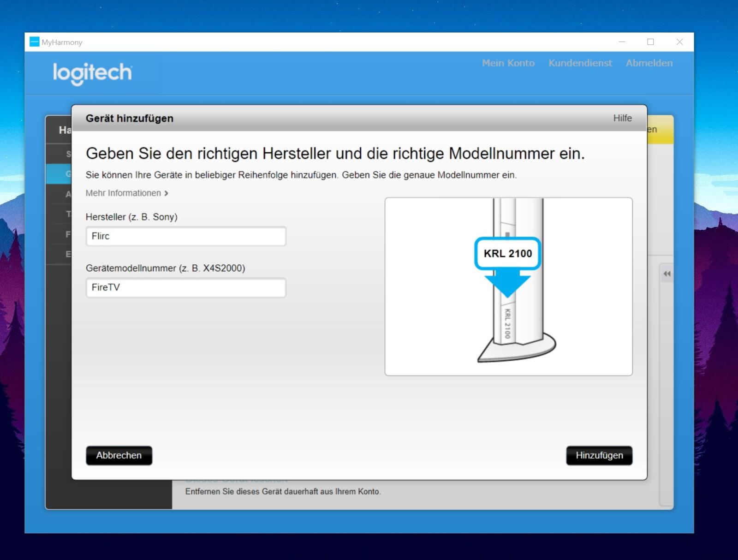The image size is (738, 560).
Task: Click the KRL 2100 label bubble
Action: tap(507, 253)
